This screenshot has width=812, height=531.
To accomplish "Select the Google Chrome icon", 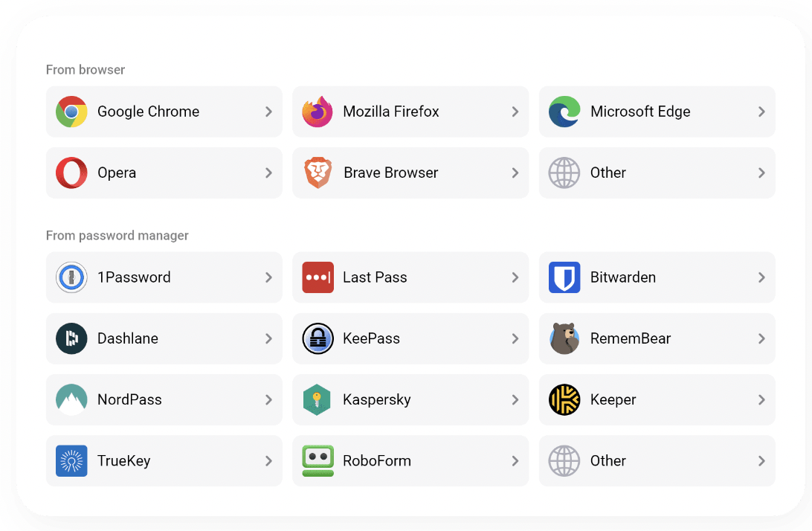I will 71,112.
